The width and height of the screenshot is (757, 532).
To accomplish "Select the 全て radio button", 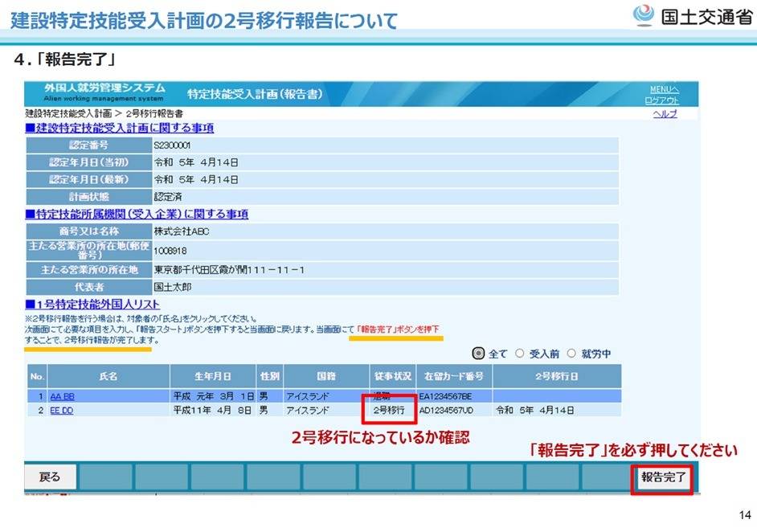I will tap(479, 353).
